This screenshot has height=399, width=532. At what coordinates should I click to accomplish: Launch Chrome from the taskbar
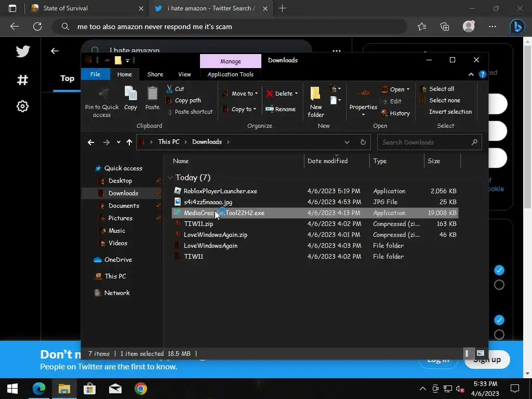140,389
